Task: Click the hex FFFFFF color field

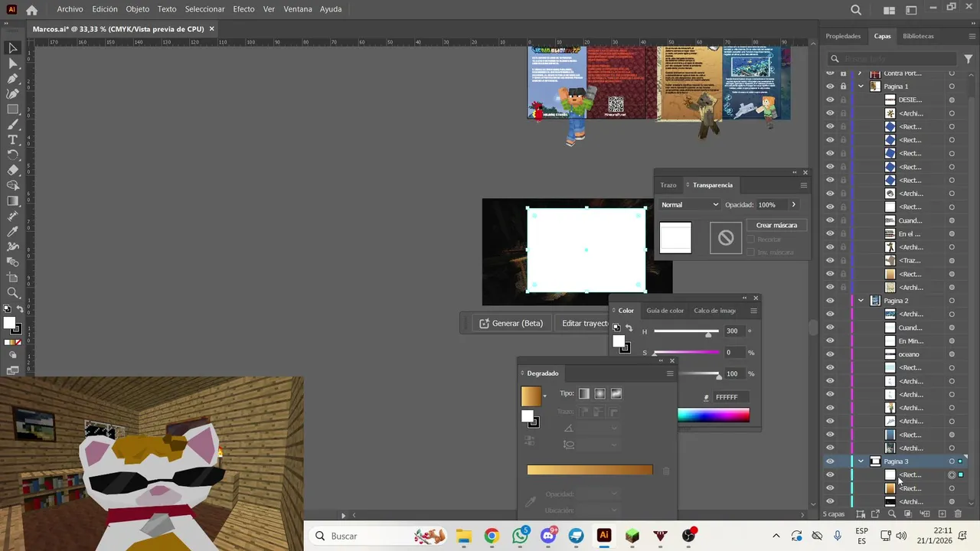Action: point(731,397)
